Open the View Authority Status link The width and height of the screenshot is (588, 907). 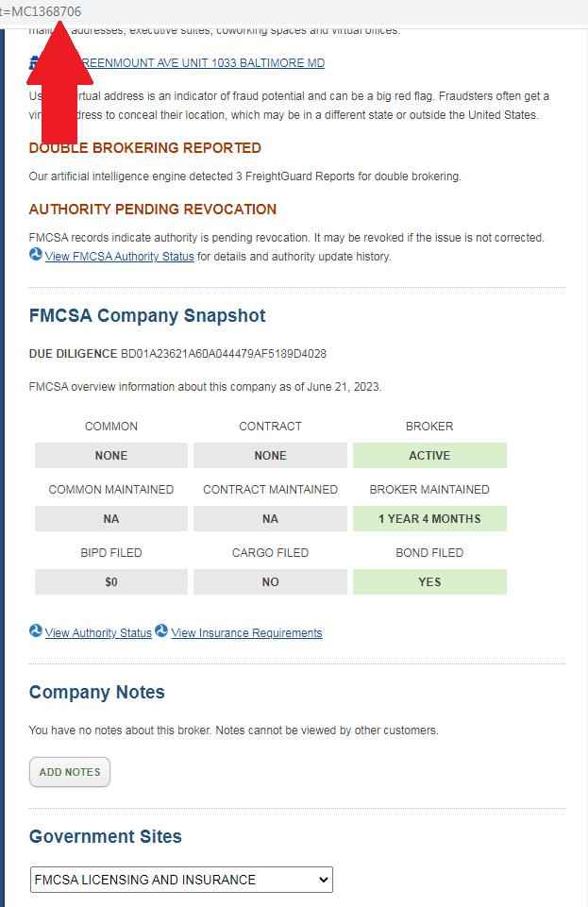point(98,633)
